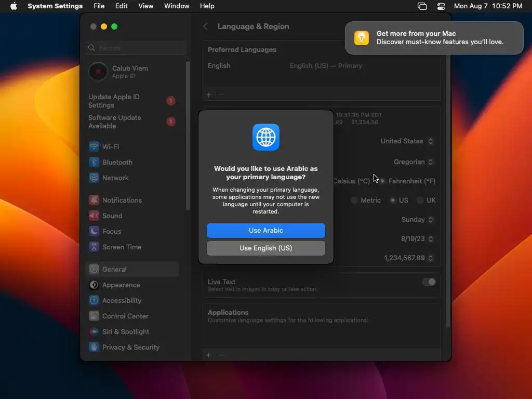Screen dimensions: 532x399
Task: Click the Update Apple ID red badge
Action: (x=171, y=101)
